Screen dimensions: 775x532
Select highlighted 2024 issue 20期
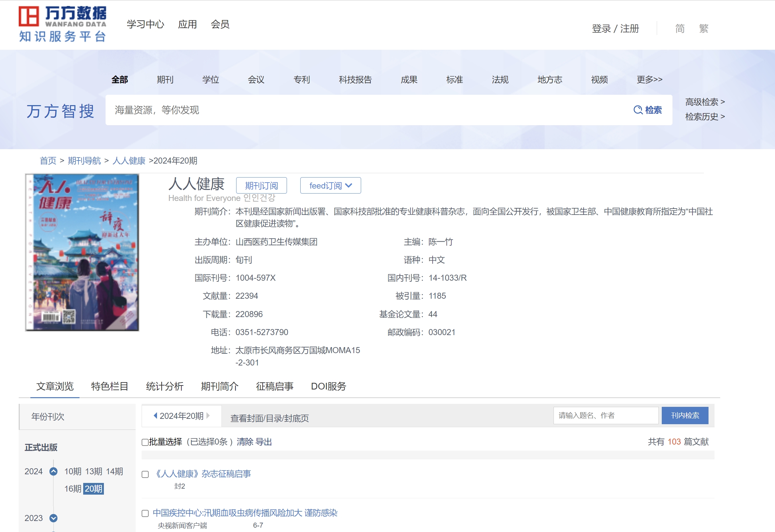click(94, 489)
